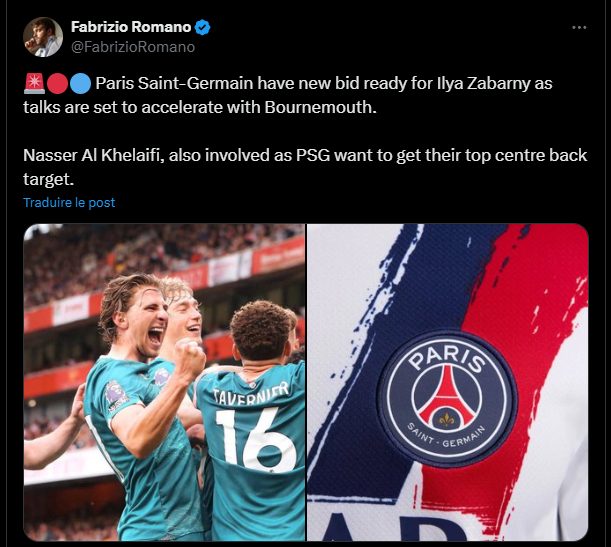Click the blue verified badge
This screenshot has width=611, height=547.
tap(202, 27)
